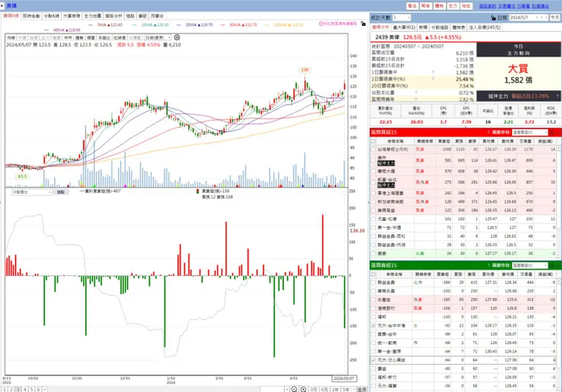Open the help icon for 1日籌碼集中(%)
Viewport: 562px width, 392px height.
[433, 79]
